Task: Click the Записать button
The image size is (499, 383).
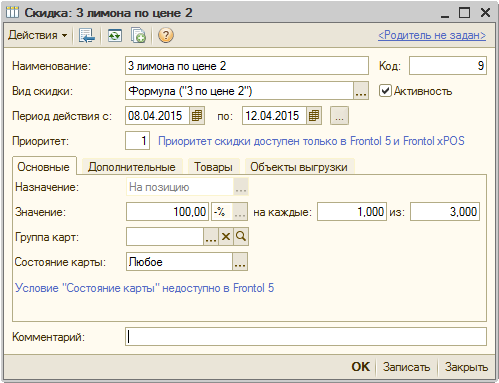Action: coord(406,367)
